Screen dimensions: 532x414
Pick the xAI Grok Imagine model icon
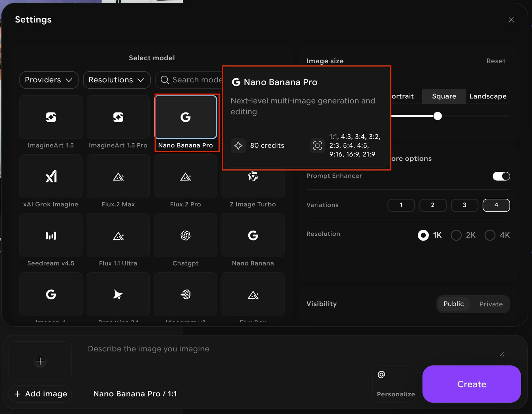pos(51,177)
